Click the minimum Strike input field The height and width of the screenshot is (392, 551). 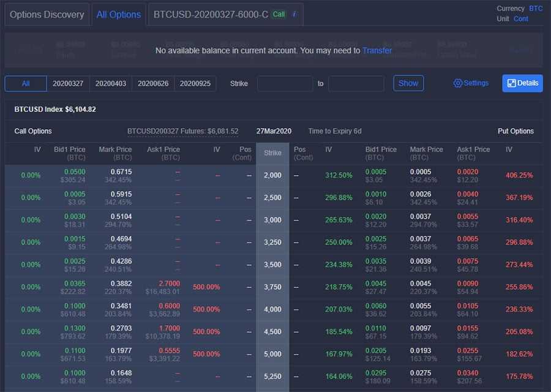(285, 83)
